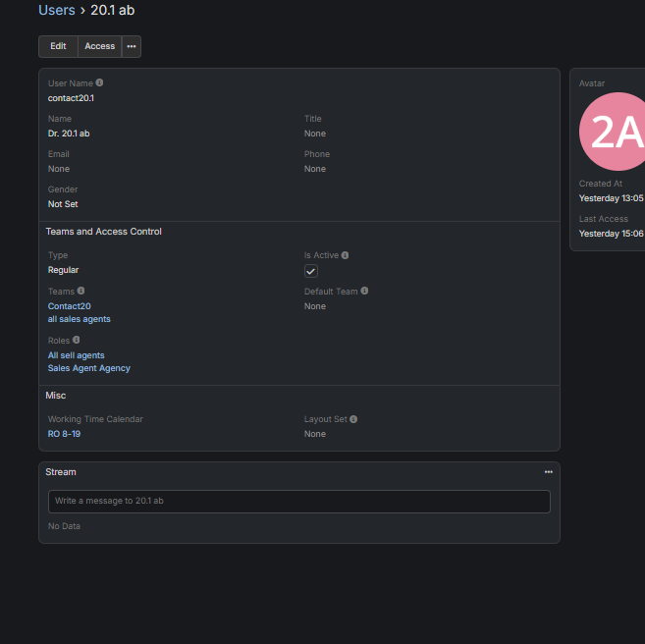The height and width of the screenshot is (644, 645).
Task: Click the Regular type value
Action: (x=63, y=270)
